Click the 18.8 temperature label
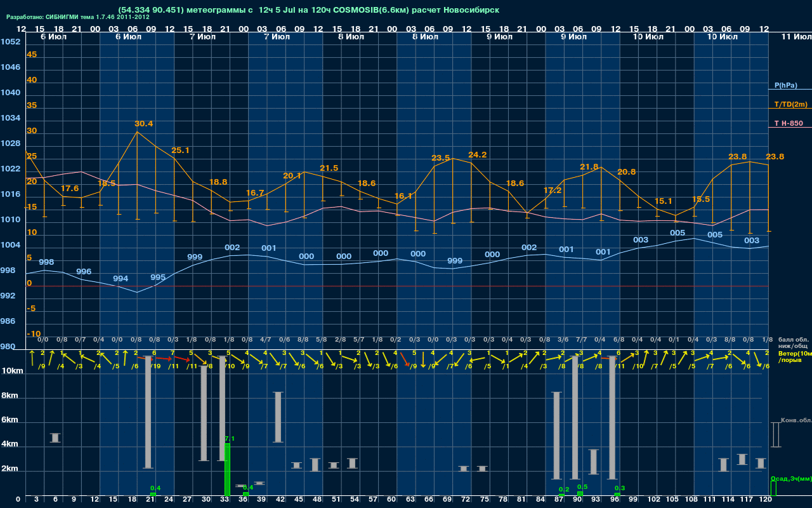The image size is (812, 508). [218, 182]
